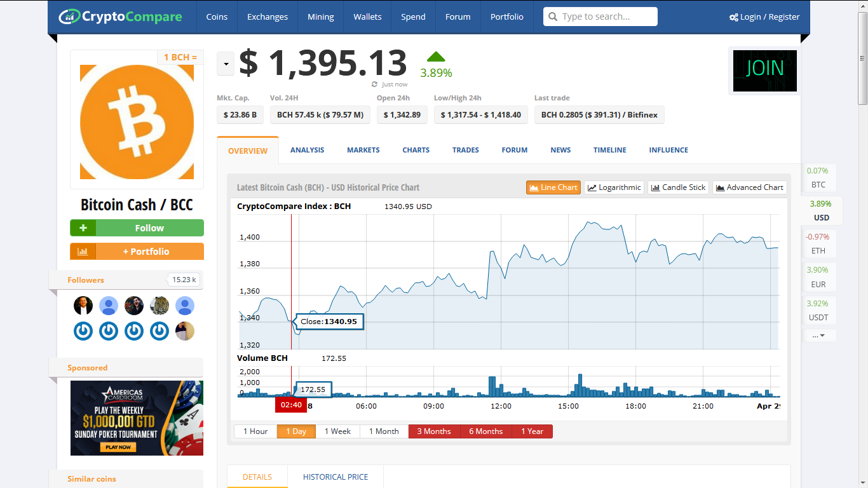Select ETH in the currency sidebar

click(818, 243)
